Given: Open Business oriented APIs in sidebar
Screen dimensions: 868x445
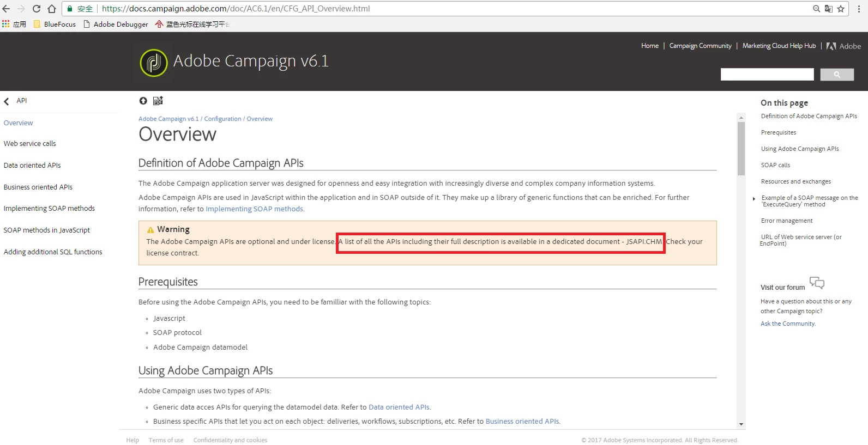Looking at the screenshot, I should point(38,187).
